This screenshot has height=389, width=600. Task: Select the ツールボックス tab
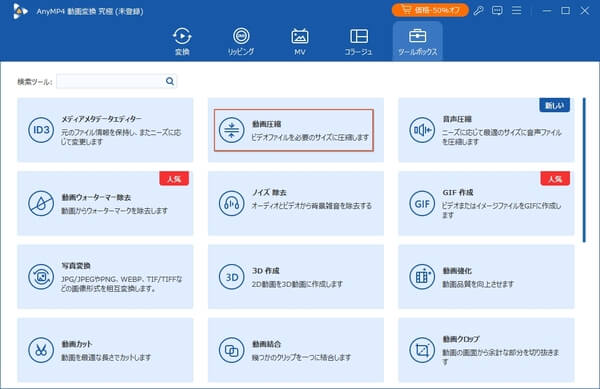click(x=417, y=41)
